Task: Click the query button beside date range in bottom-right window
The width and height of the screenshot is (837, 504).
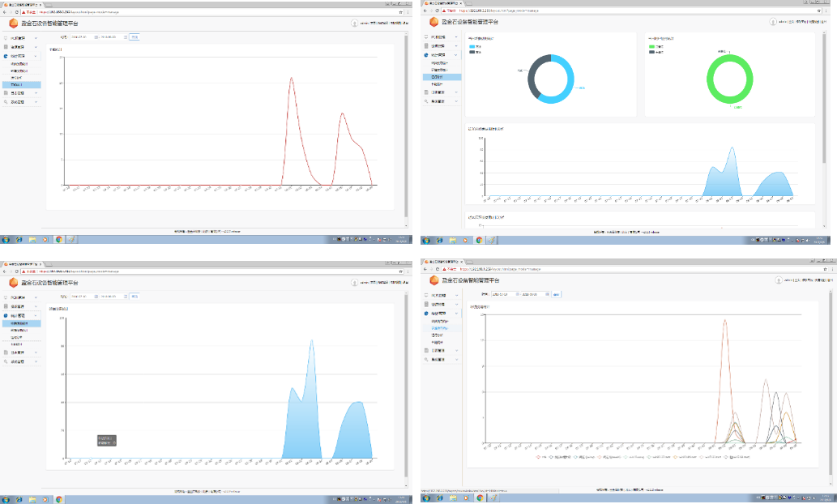Action: [x=556, y=294]
